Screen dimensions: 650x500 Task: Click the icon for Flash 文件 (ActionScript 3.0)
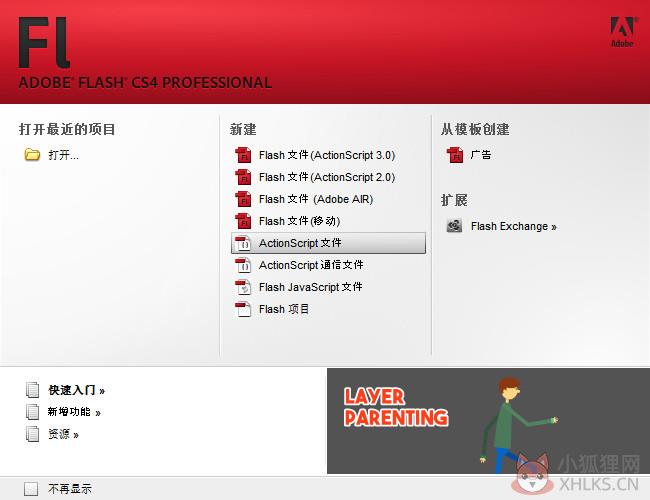[243, 155]
